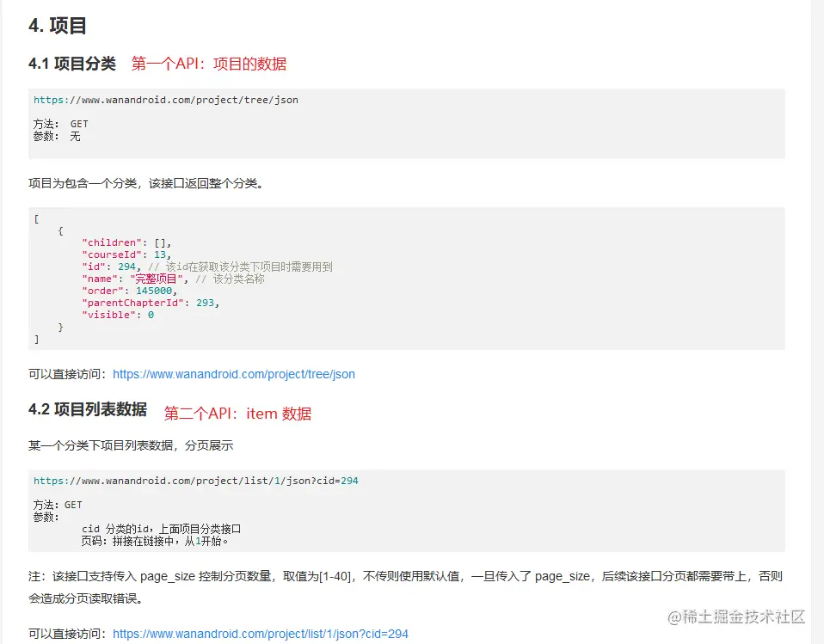Click the GET method label in first code block
Screen dimensions: 824x644
79,123
